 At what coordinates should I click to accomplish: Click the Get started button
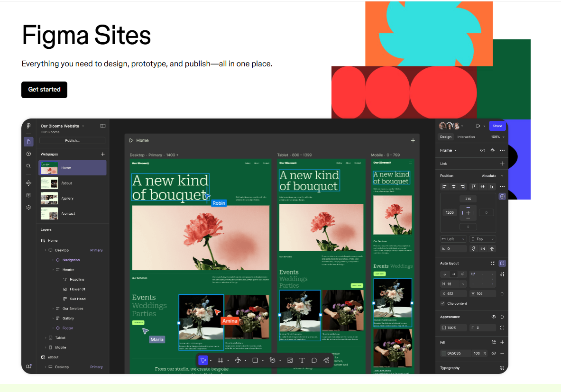coord(45,90)
